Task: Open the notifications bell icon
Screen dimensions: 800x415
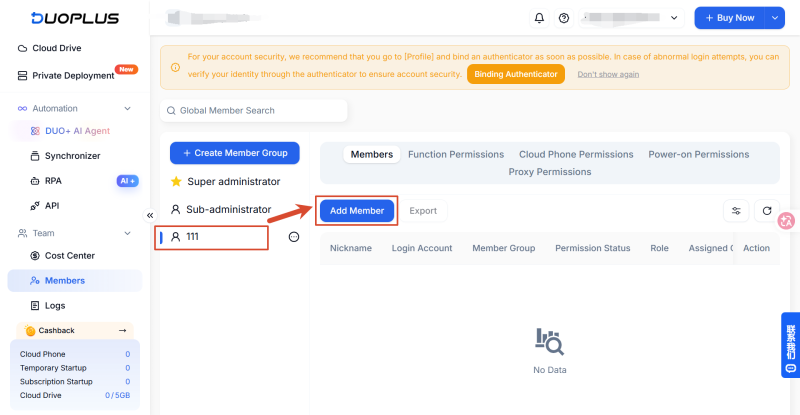Action: pyautogui.click(x=539, y=18)
